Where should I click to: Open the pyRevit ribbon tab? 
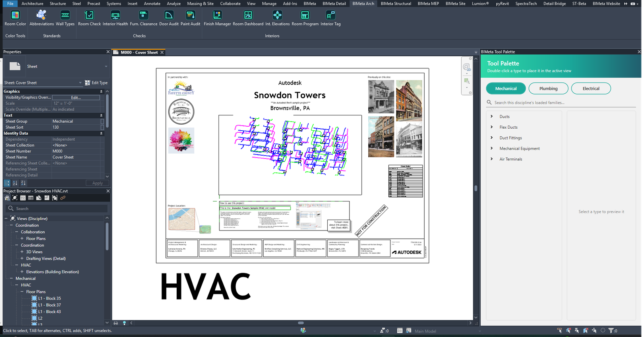[502, 4]
